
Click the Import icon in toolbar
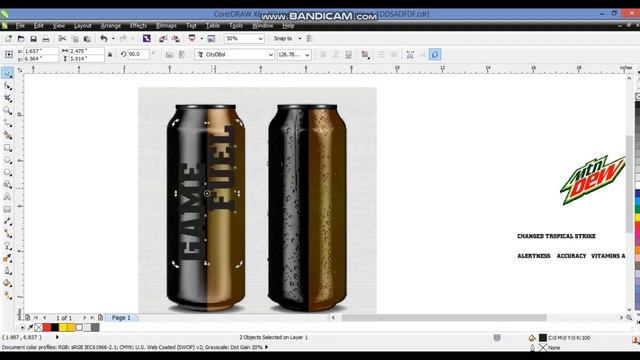click(163, 38)
